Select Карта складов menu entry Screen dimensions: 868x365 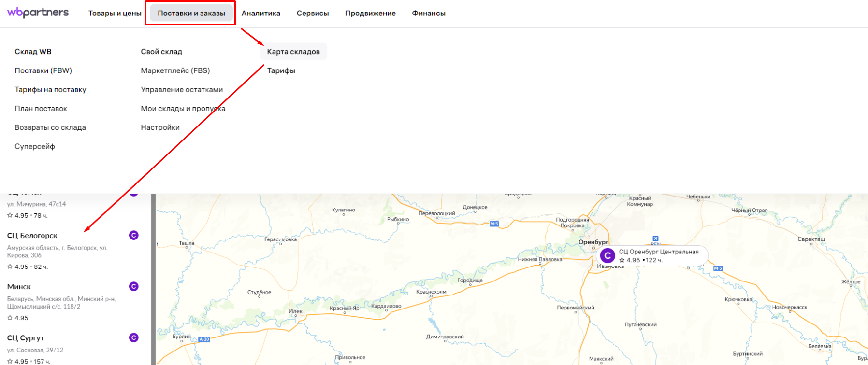point(293,52)
